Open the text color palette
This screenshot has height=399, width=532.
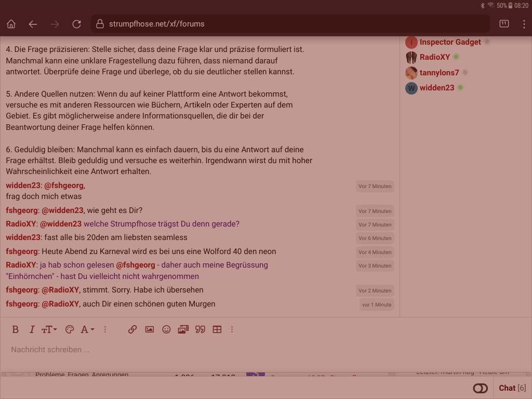(x=69, y=329)
